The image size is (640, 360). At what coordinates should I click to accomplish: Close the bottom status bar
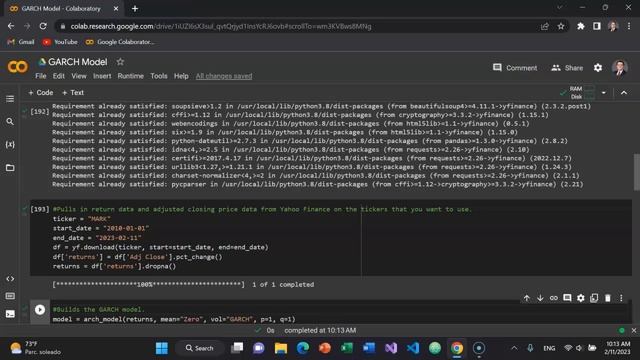633,331
